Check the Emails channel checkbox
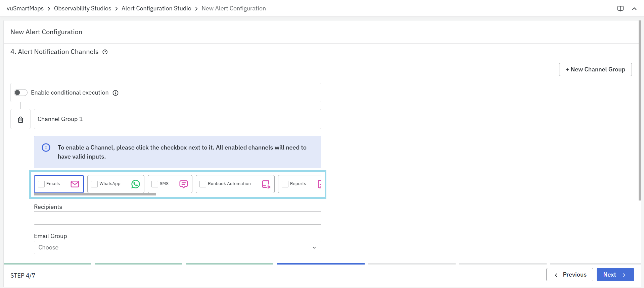Screen dimensions: 644x288 pyautogui.click(x=42, y=184)
